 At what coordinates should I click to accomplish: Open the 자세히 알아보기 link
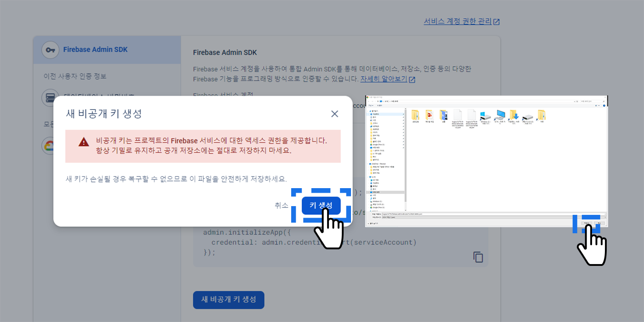tap(384, 79)
